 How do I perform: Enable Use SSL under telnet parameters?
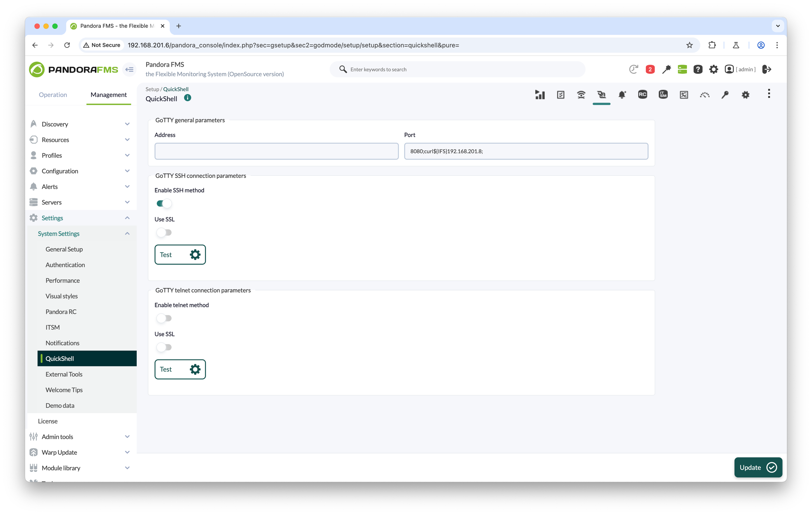click(164, 347)
